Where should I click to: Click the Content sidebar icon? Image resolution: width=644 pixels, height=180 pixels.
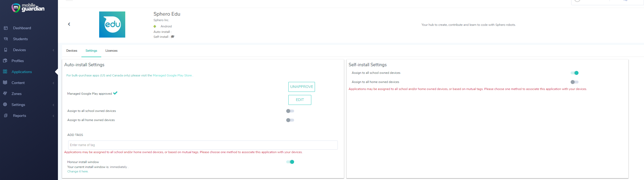[x=5, y=82]
